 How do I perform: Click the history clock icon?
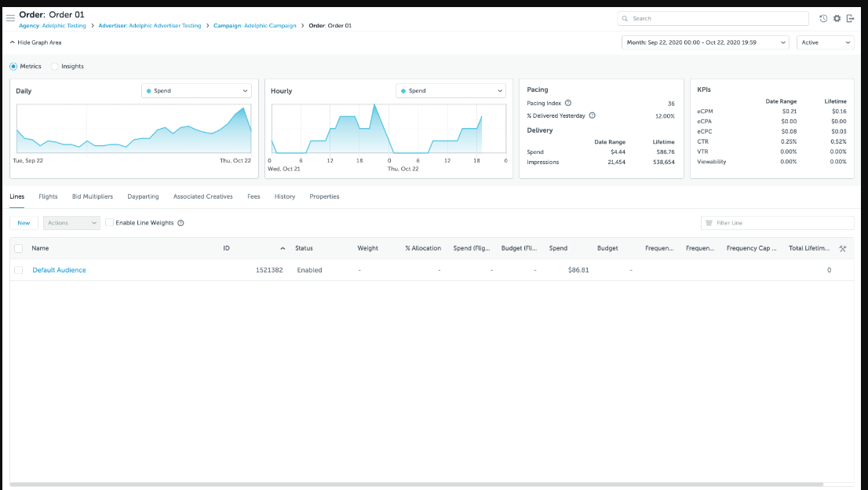click(823, 18)
